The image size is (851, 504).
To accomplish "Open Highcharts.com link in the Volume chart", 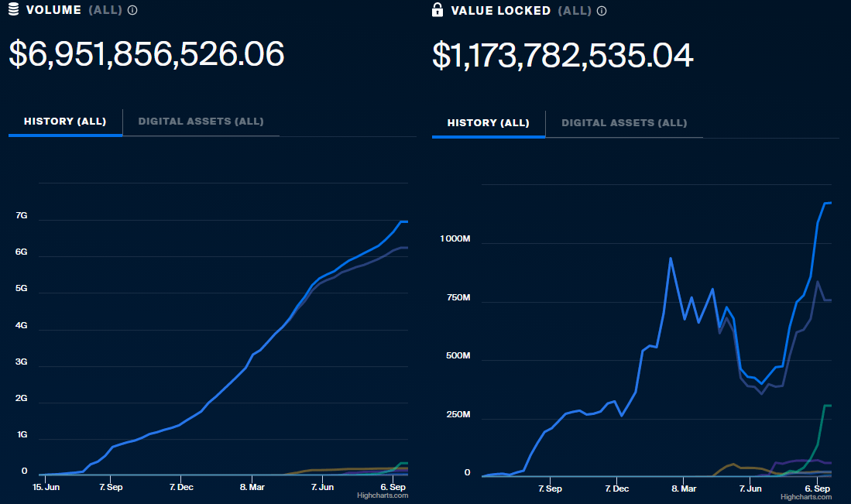I will [x=383, y=495].
